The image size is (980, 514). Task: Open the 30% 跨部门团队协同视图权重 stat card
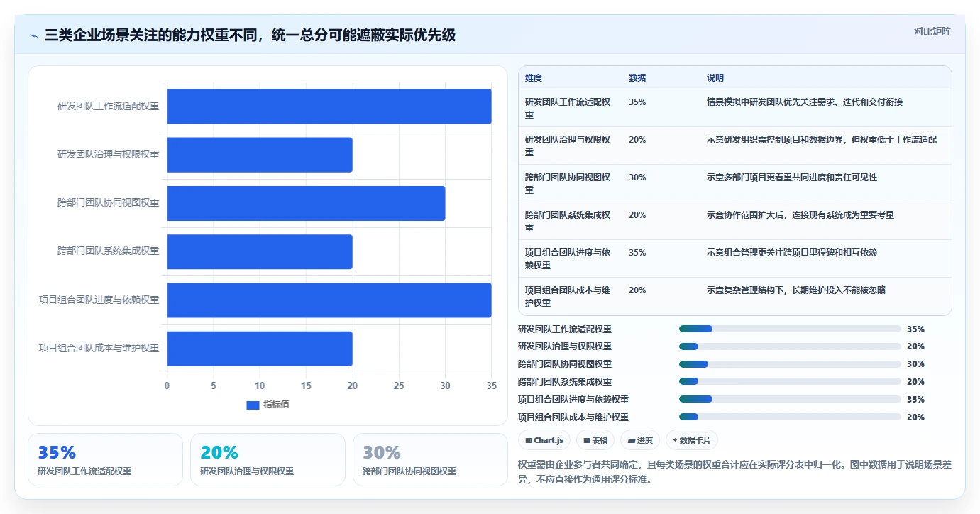[430, 459]
